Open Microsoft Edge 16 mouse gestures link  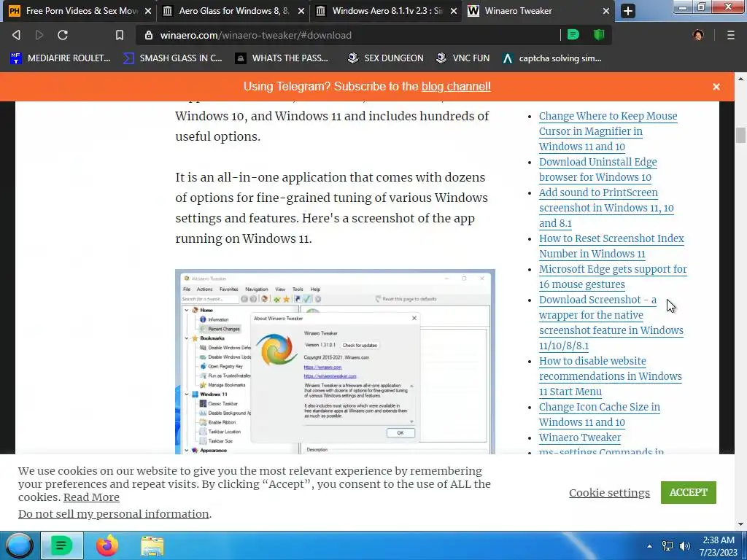613,276
